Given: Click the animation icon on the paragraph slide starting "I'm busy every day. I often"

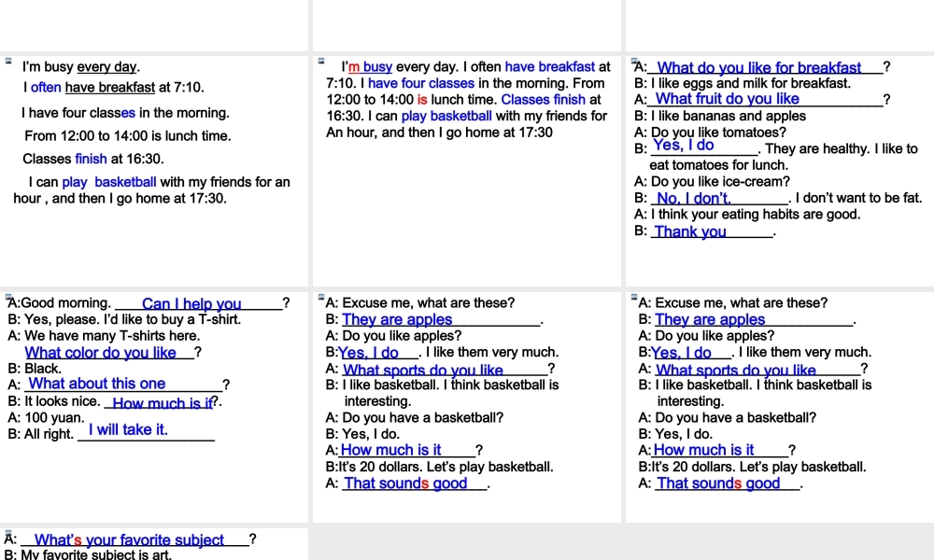Looking at the screenshot, I should tap(321, 61).
